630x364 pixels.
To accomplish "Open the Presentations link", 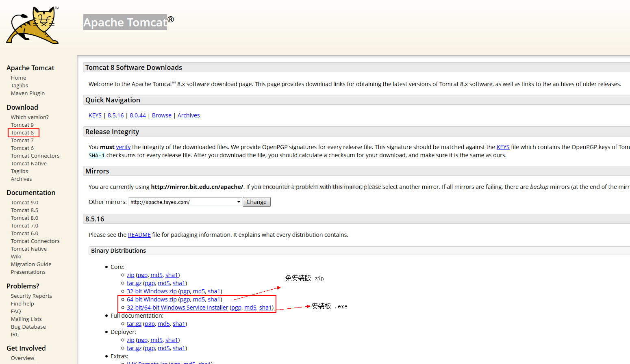I will [28, 272].
